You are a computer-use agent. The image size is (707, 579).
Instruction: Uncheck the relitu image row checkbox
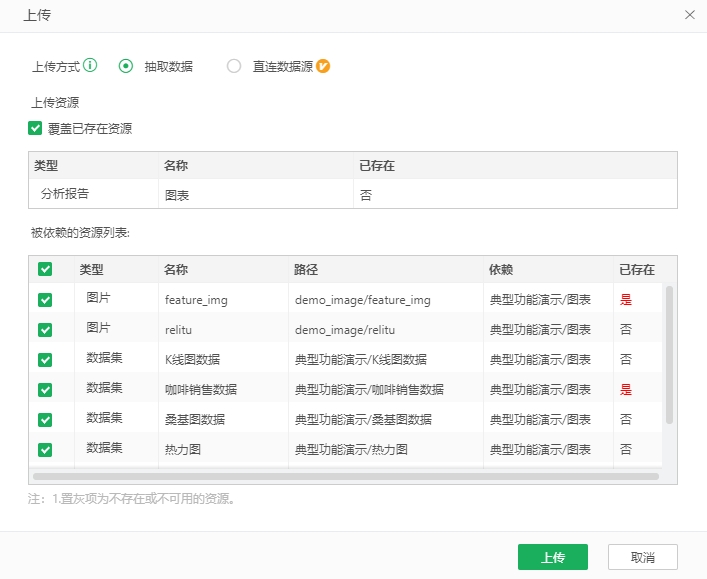click(x=45, y=329)
